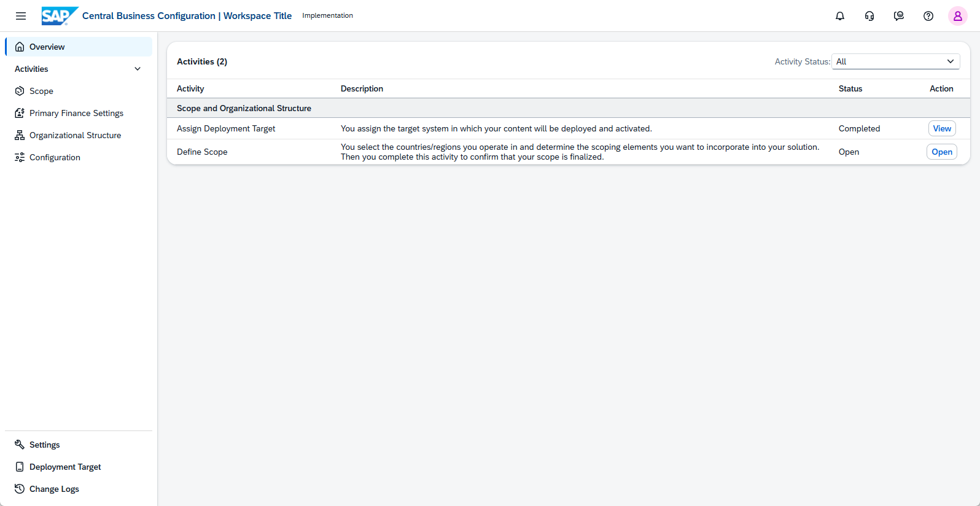
Task: Open the feedback chat icon
Action: point(899,16)
